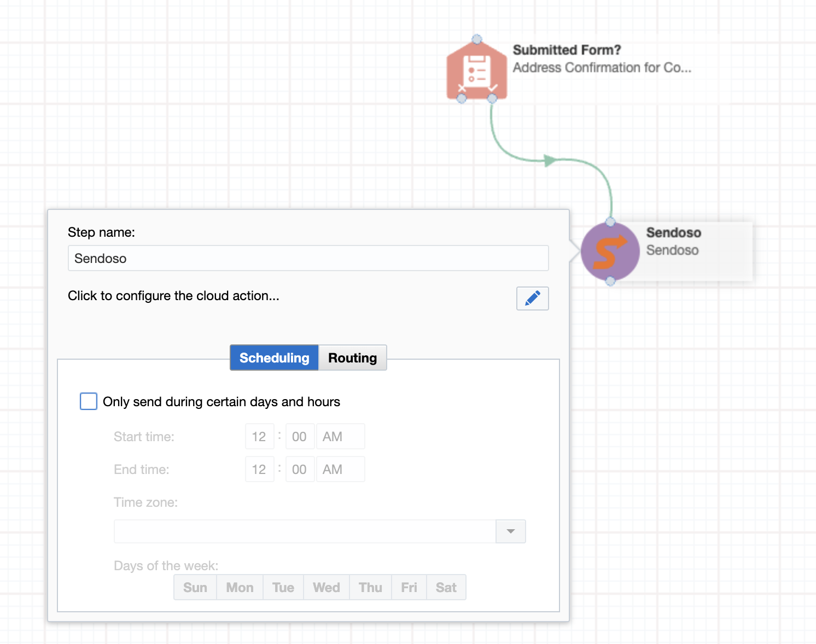Switch to the Routing tab

pyautogui.click(x=353, y=358)
